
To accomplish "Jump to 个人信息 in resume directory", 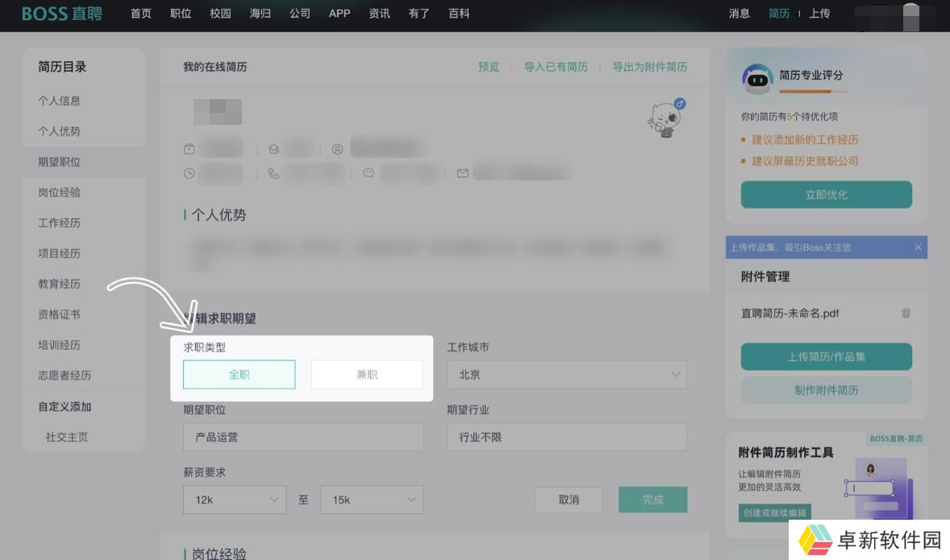I will (60, 101).
